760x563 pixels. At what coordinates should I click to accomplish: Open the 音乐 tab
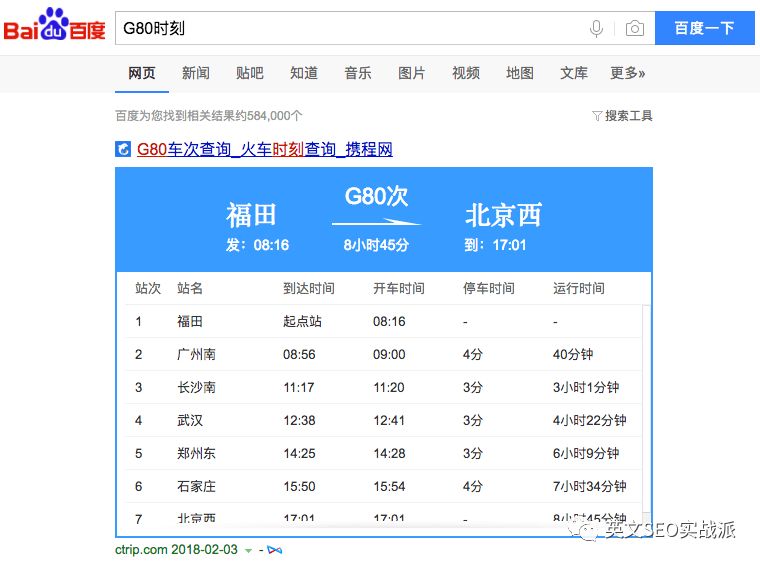click(x=358, y=73)
